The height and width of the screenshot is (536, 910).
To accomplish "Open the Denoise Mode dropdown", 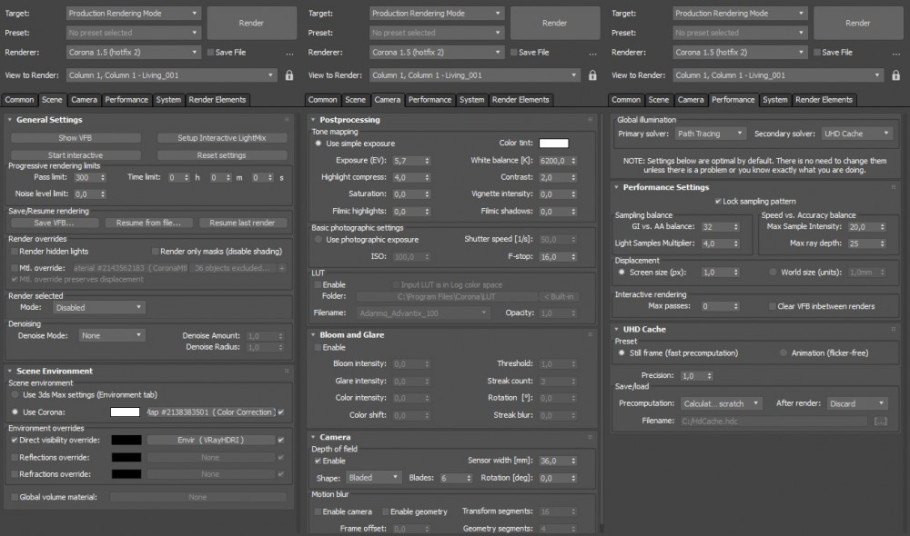I will (112, 335).
